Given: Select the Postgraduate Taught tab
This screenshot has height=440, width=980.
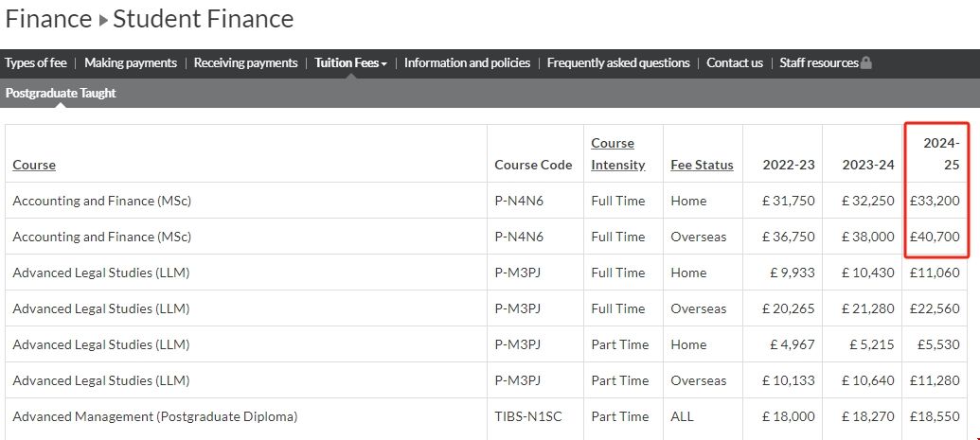Looking at the screenshot, I should click(x=61, y=93).
